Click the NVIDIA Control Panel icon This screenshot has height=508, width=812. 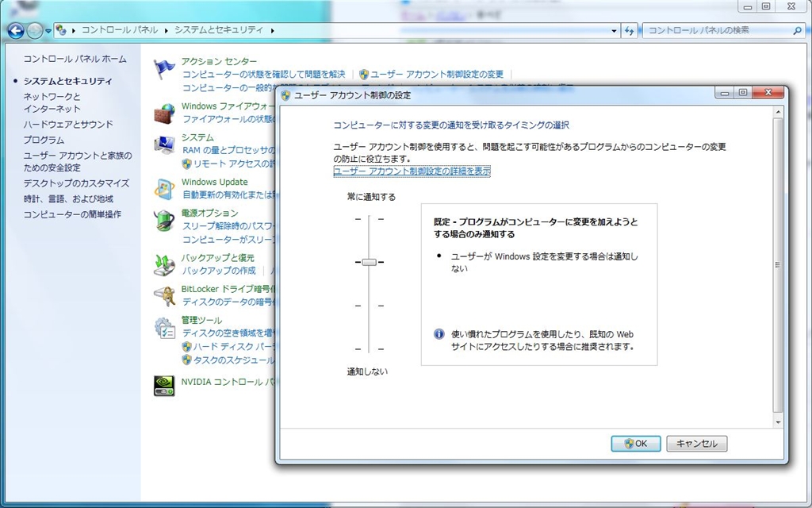[x=164, y=387]
